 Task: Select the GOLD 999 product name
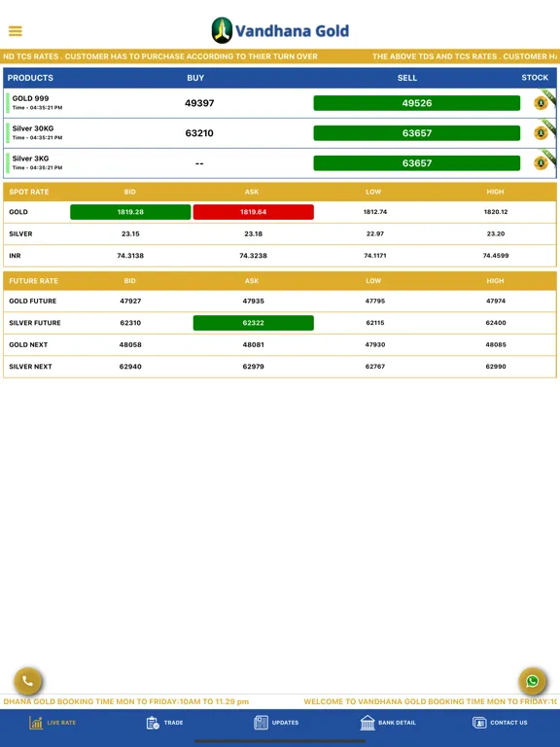pyautogui.click(x=30, y=98)
